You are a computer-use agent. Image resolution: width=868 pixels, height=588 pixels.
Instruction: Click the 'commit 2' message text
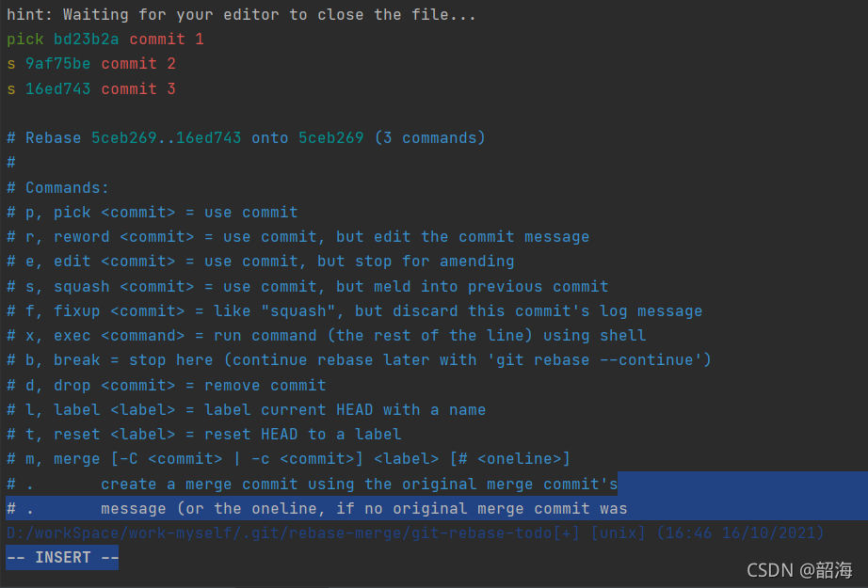pyautogui.click(x=138, y=64)
